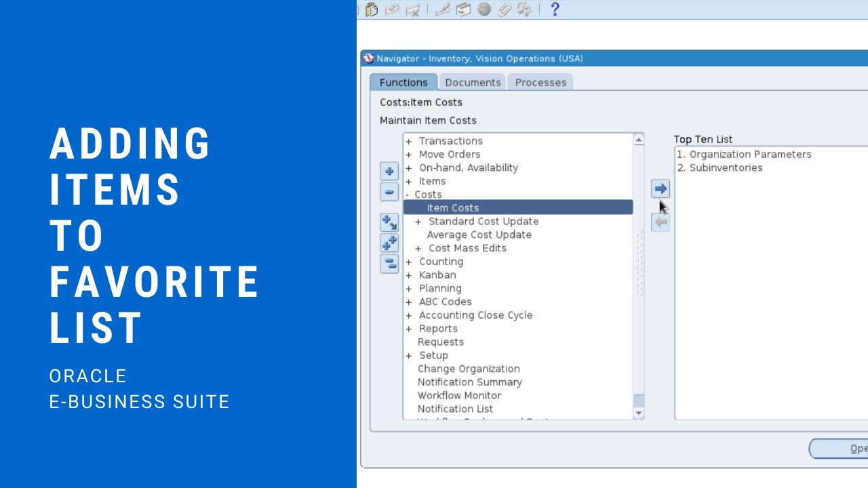Image resolution: width=868 pixels, height=488 pixels.
Task: Click the Edit Field pencil icon
Action: pyautogui.click(x=443, y=9)
